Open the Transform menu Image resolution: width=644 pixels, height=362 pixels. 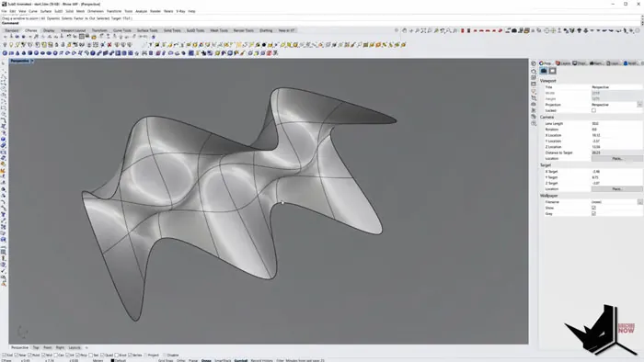tap(114, 11)
